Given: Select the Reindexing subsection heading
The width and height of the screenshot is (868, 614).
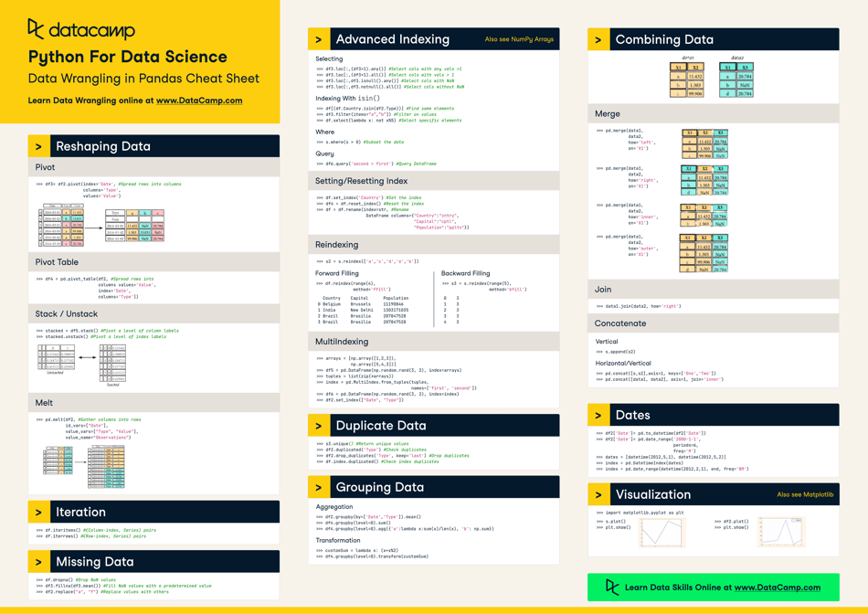Looking at the screenshot, I should point(336,245).
